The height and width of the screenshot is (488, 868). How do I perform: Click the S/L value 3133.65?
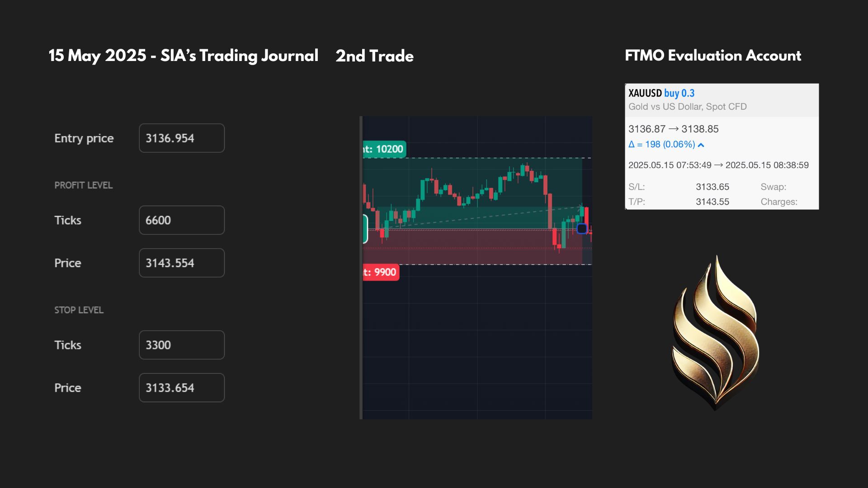(x=712, y=187)
